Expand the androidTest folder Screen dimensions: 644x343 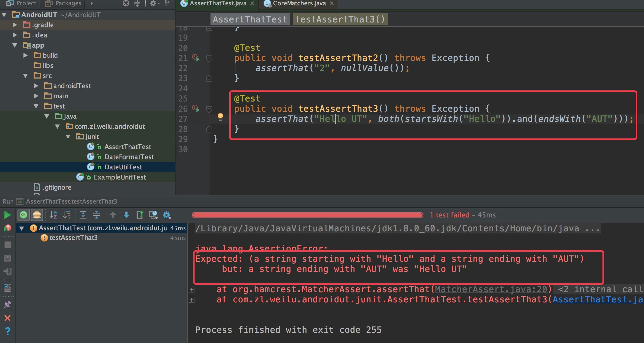36,86
